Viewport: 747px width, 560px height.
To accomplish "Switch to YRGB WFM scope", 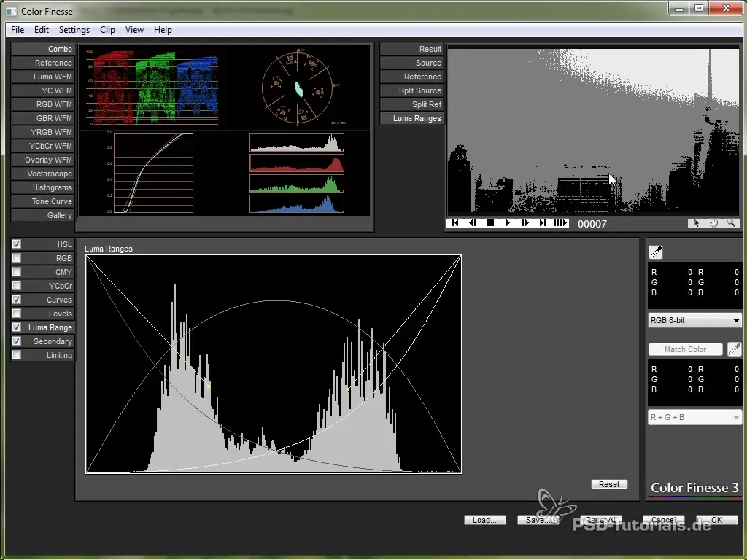I will tap(42, 132).
